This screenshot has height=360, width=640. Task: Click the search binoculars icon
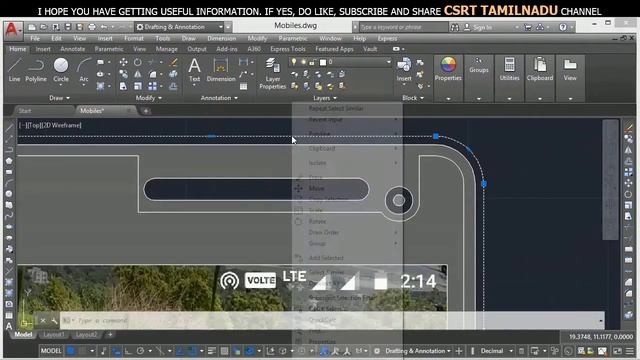click(x=455, y=27)
